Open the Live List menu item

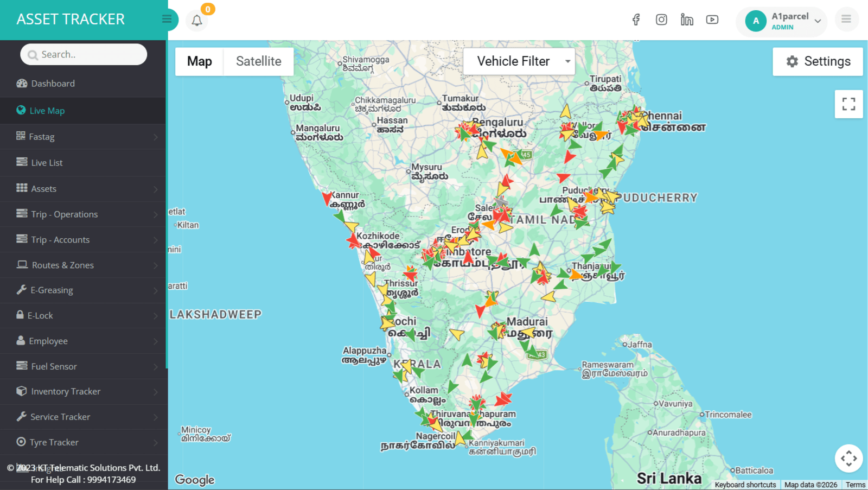(x=83, y=162)
